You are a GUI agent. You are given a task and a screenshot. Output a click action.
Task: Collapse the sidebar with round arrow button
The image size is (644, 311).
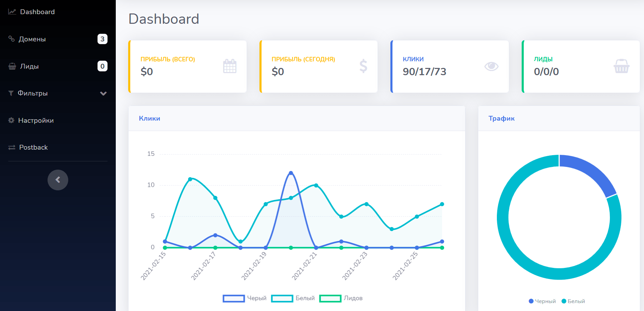58,180
